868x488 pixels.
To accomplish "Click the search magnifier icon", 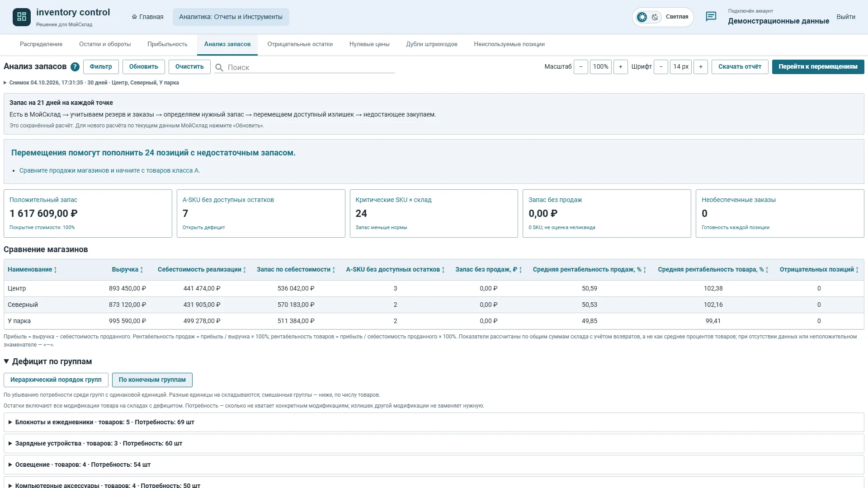I will click(x=219, y=67).
